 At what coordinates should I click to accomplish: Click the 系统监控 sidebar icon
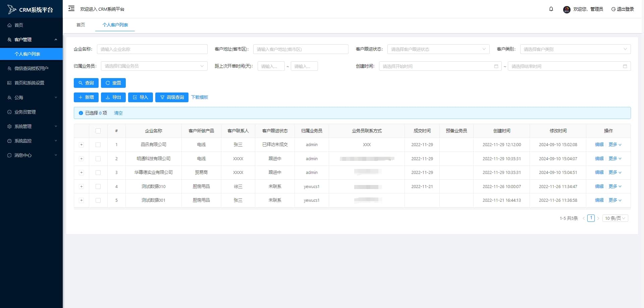coord(9,141)
